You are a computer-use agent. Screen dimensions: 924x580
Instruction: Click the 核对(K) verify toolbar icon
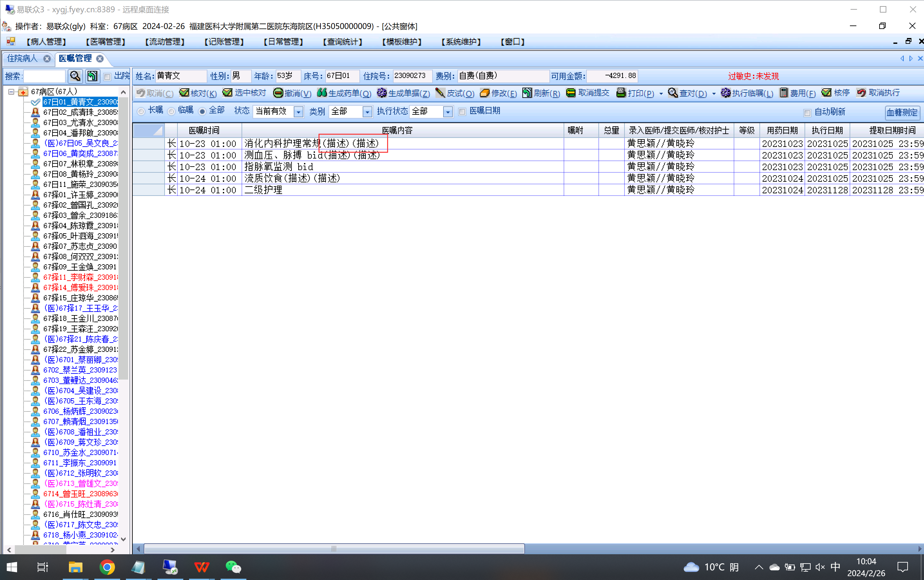185,93
